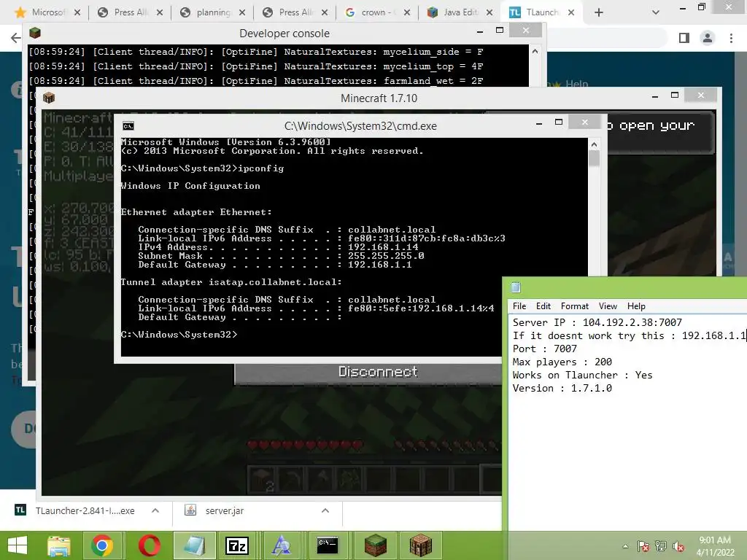Click the cmd.exe scrollbar thumb

(x=594, y=158)
